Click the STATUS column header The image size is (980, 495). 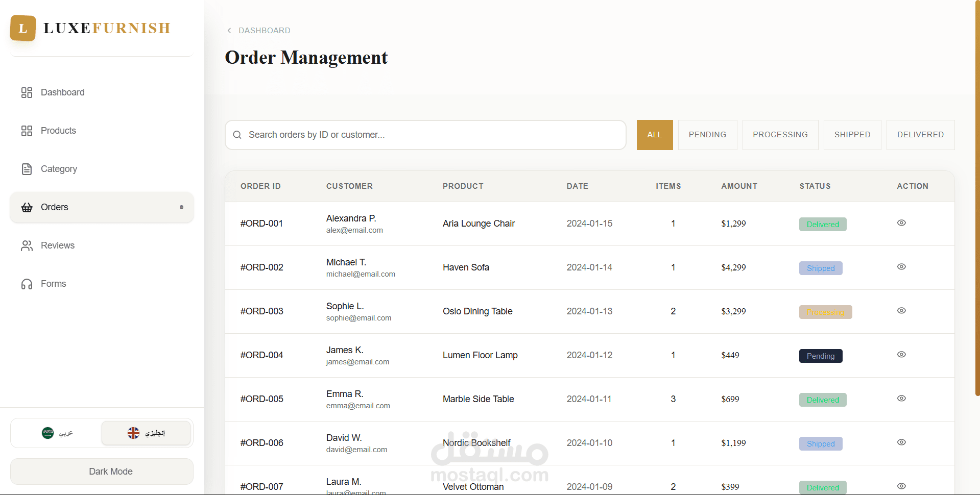point(815,186)
